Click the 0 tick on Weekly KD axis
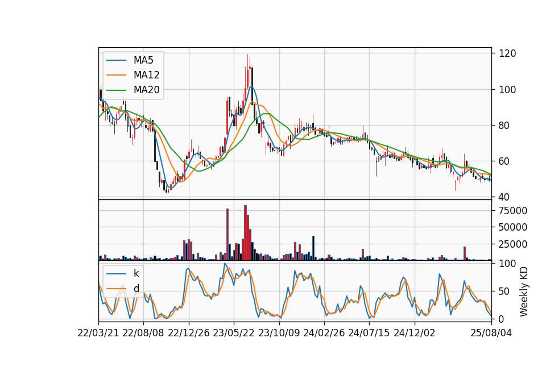Screen dimensions: 546x392 (x=502, y=319)
